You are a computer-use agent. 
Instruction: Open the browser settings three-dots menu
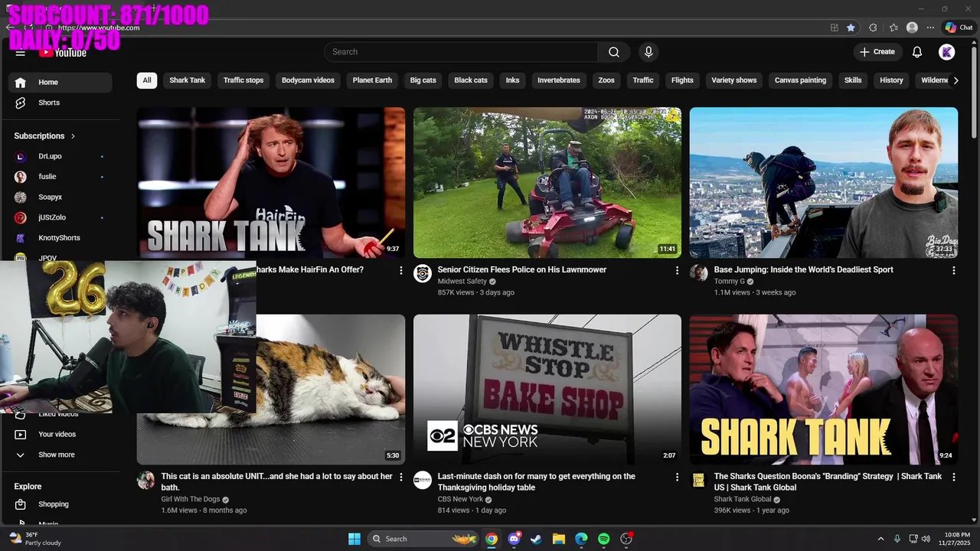click(930, 28)
